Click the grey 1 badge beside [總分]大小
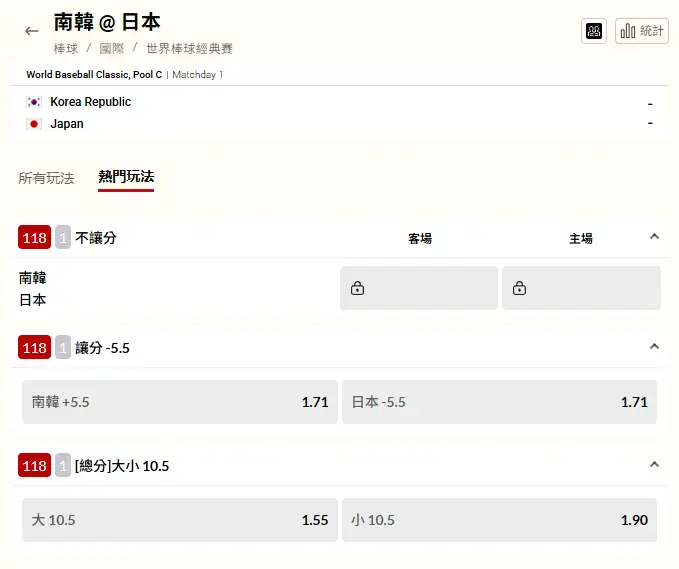This screenshot has width=679, height=569. coord(63,466)
